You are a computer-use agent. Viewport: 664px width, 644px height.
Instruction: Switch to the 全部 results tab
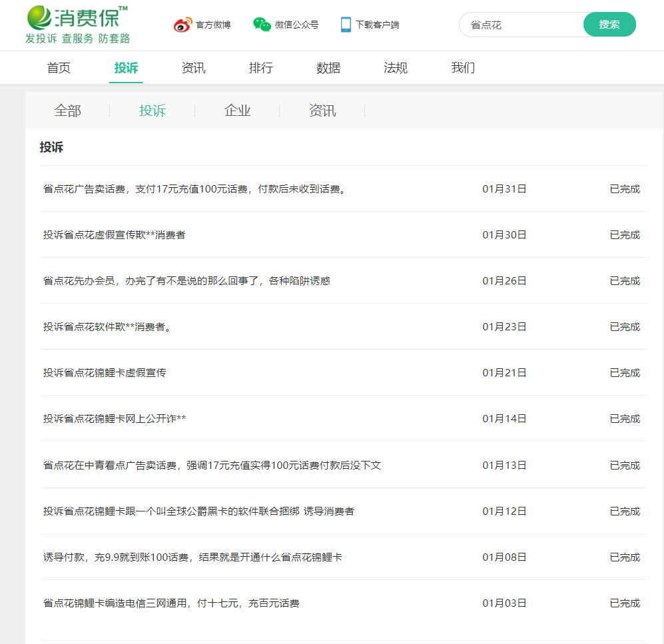tap(67, 111)
